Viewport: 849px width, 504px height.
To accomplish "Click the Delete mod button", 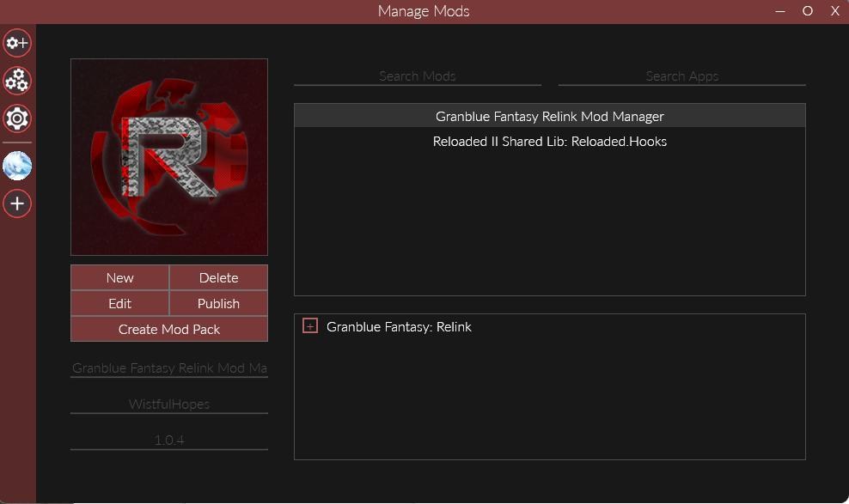I will coord(219,277).
